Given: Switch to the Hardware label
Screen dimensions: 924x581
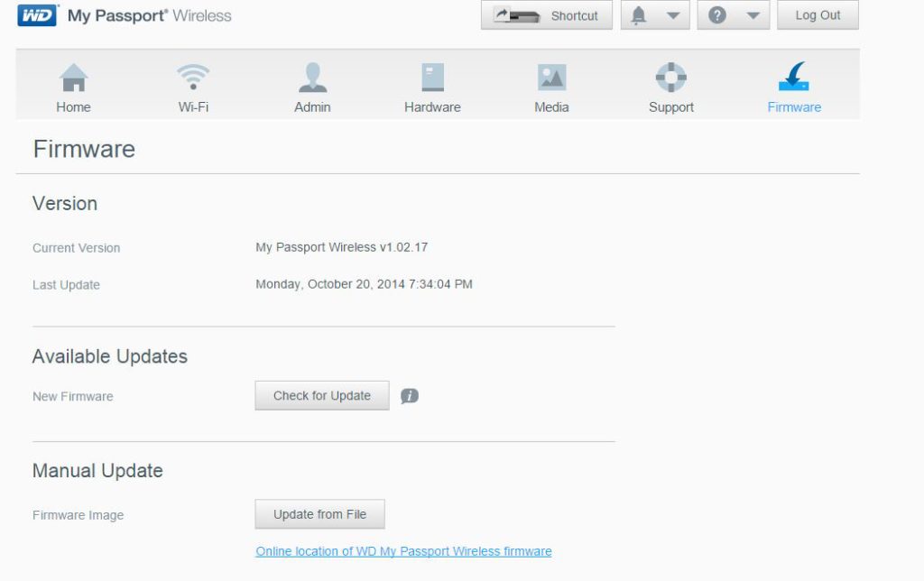Looking at the screenshot, I should tap(432, 107).
